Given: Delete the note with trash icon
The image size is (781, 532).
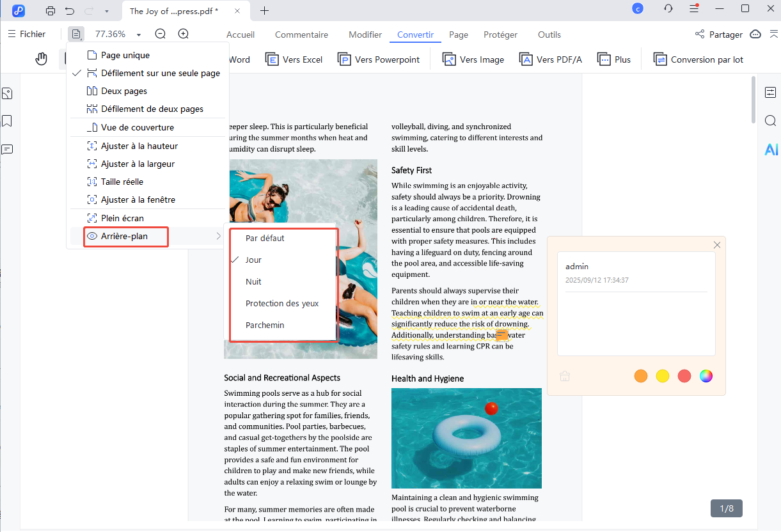Looking at the screenshot, I should (x=565, y=376).
